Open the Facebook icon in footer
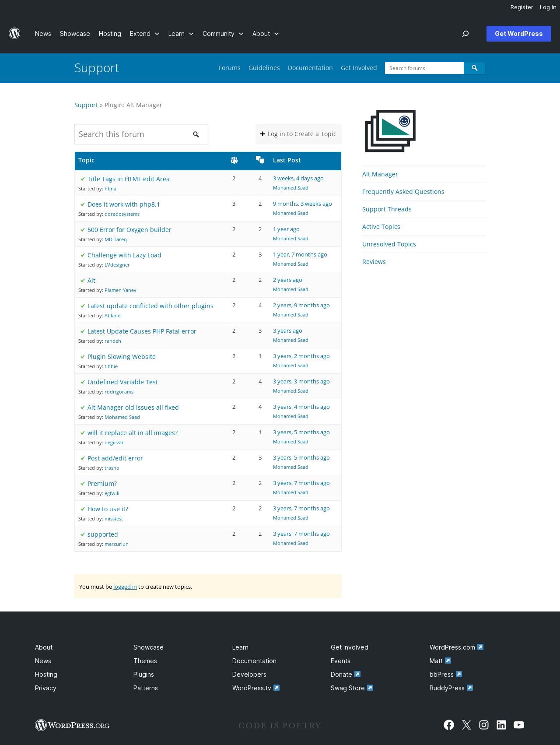The image size is (560, 745). [x=449, y=725]
